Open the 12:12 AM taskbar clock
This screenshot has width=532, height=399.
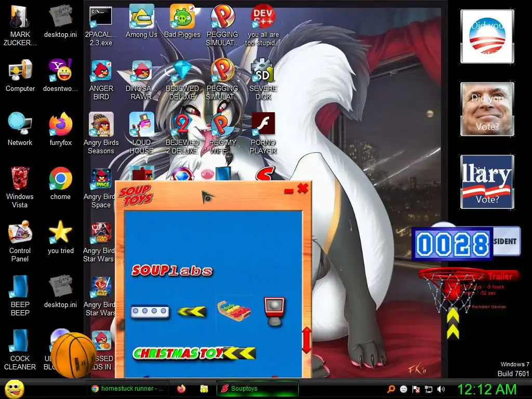pos(487,389)
